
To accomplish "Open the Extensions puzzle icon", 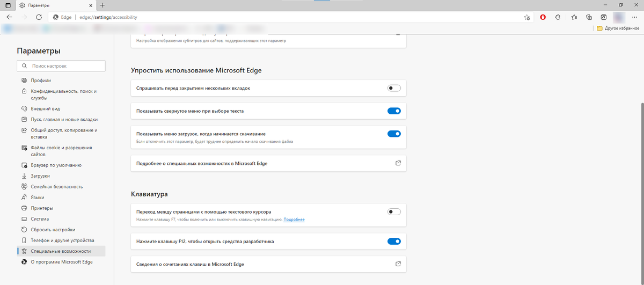I will [558, 17].
